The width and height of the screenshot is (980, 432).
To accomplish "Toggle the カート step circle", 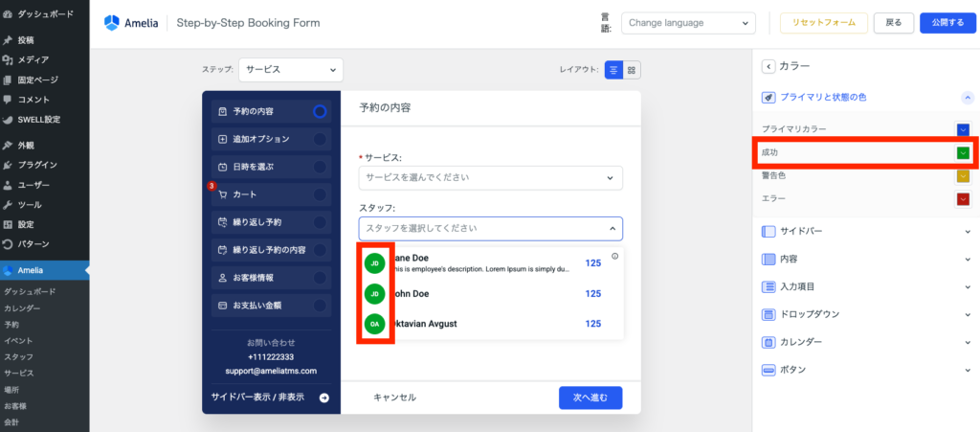I will (x=320, y=194).
